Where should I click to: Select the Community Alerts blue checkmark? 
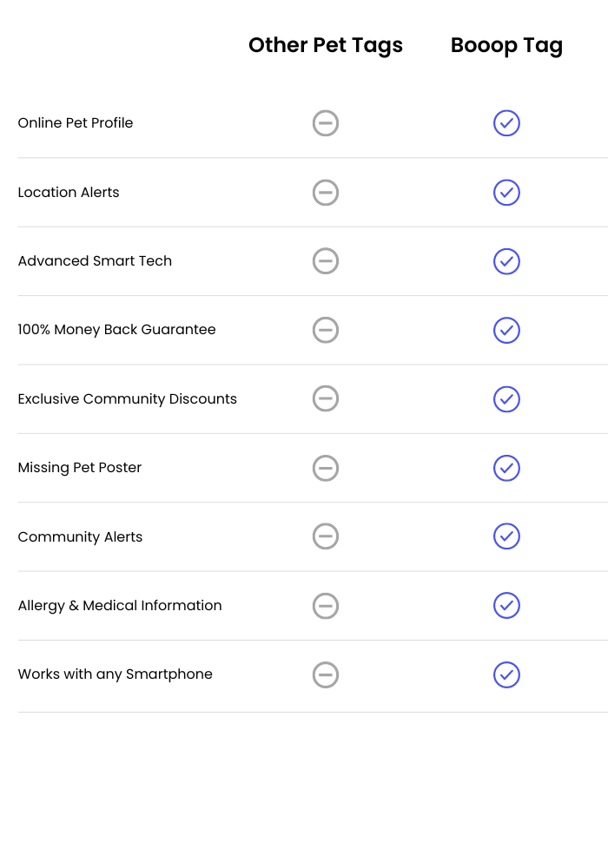coord(506,536)
